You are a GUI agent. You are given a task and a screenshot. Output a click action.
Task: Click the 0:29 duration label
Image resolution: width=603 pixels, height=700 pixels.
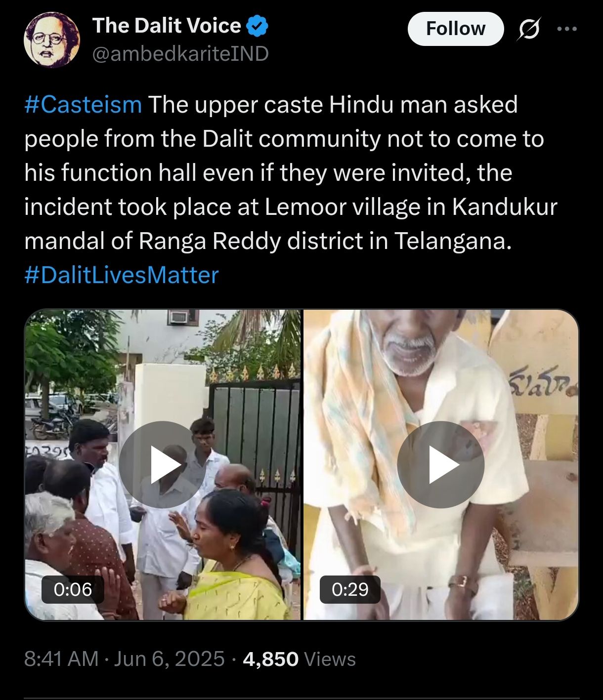pyautogui.click(x=350, y=589)
